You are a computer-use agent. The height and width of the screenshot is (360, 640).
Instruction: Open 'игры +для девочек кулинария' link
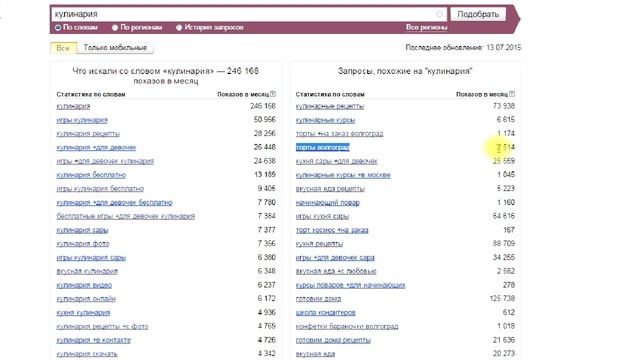click(x=105, y=161)
